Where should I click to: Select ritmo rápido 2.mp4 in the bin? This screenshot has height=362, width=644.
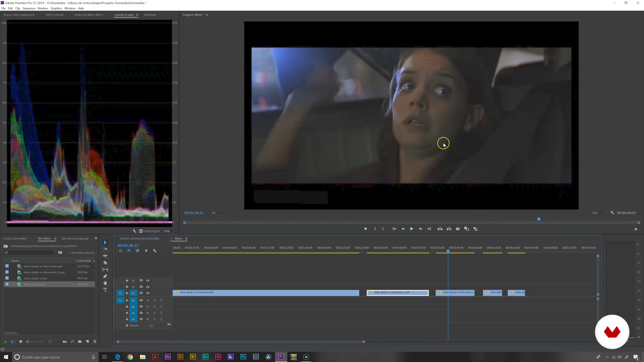click(x=35, y=278)
